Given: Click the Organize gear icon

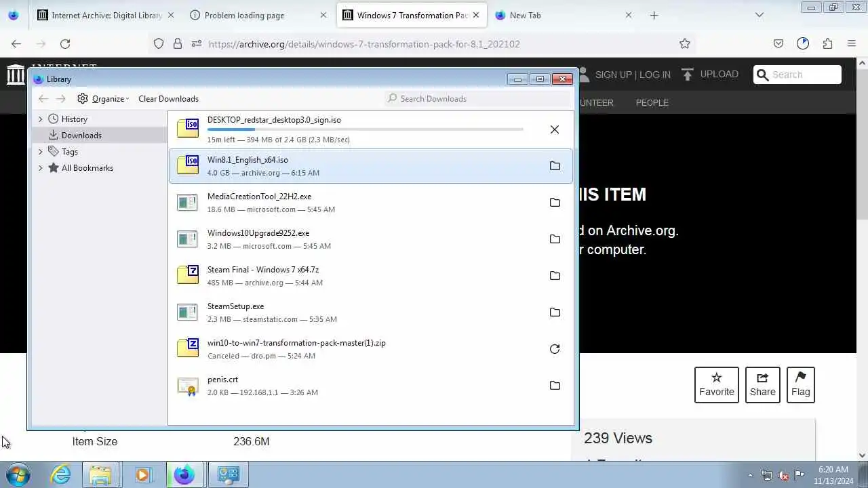Looking at the screenshot, I should coord(83,99).
